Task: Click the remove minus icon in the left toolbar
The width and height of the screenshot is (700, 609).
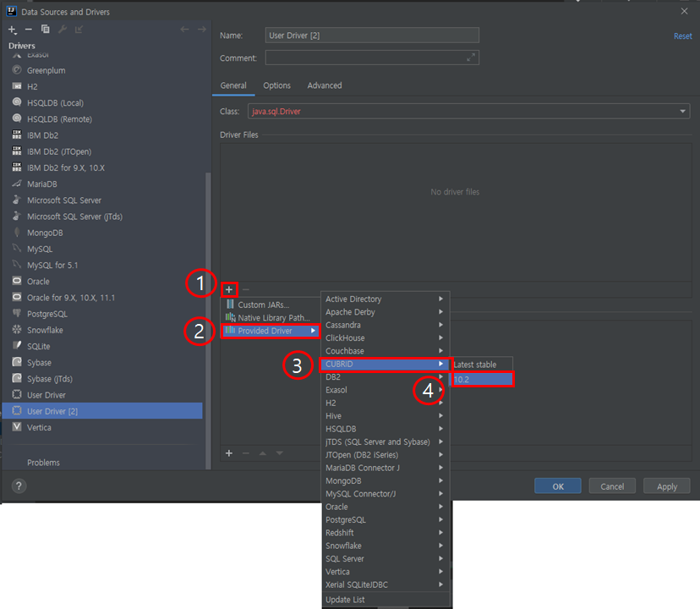Action: [x=29, y=30]
